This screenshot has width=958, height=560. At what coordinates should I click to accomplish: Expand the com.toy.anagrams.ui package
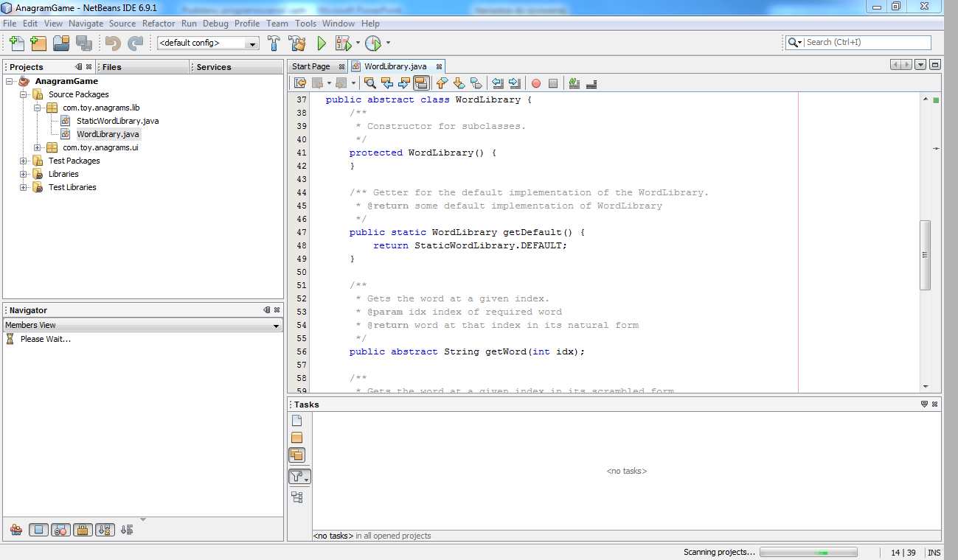coord(38,147)
